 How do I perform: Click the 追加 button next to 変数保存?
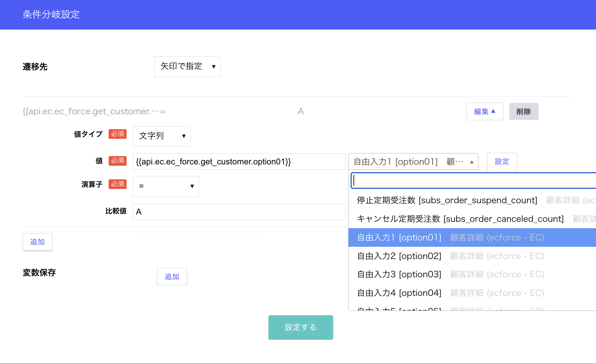tap(172, 277)
